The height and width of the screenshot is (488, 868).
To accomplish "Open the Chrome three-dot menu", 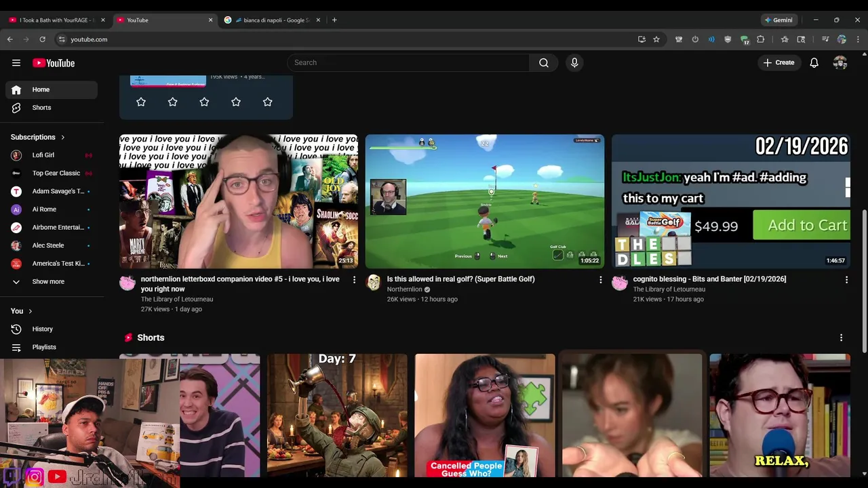I will click(858, 39).
